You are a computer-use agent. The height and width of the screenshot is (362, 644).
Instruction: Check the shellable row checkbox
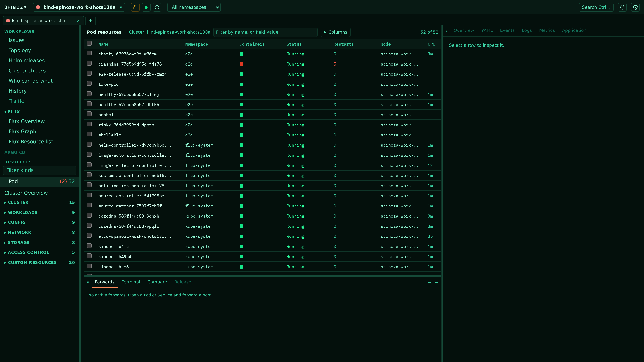[x=89, y=134]
